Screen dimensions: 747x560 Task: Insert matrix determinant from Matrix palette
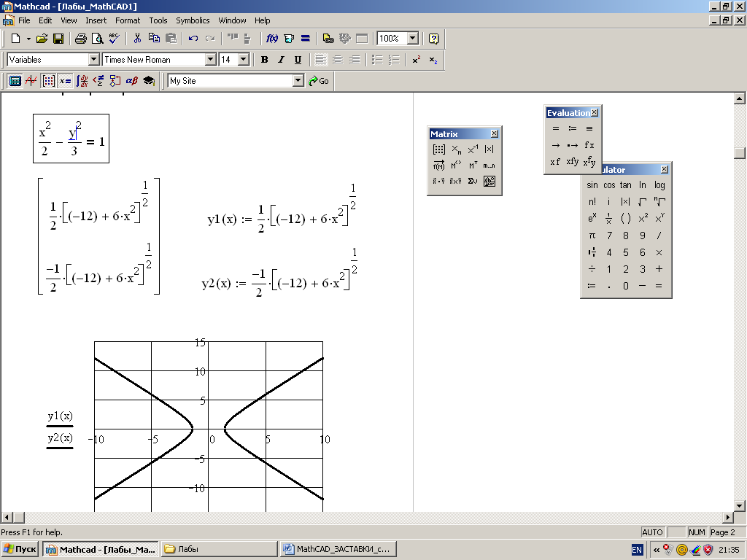[x=489, y=149]
